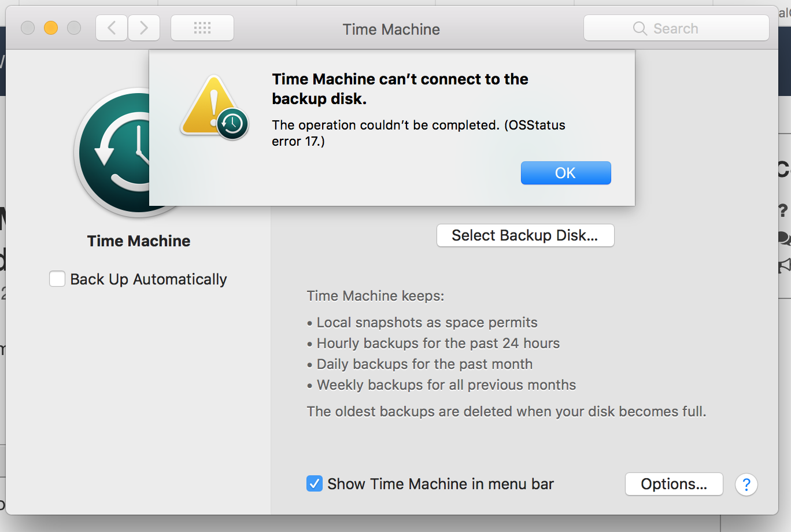Click the Select Backup Disk button
The image size is (791, 532).
click(524, 235)
